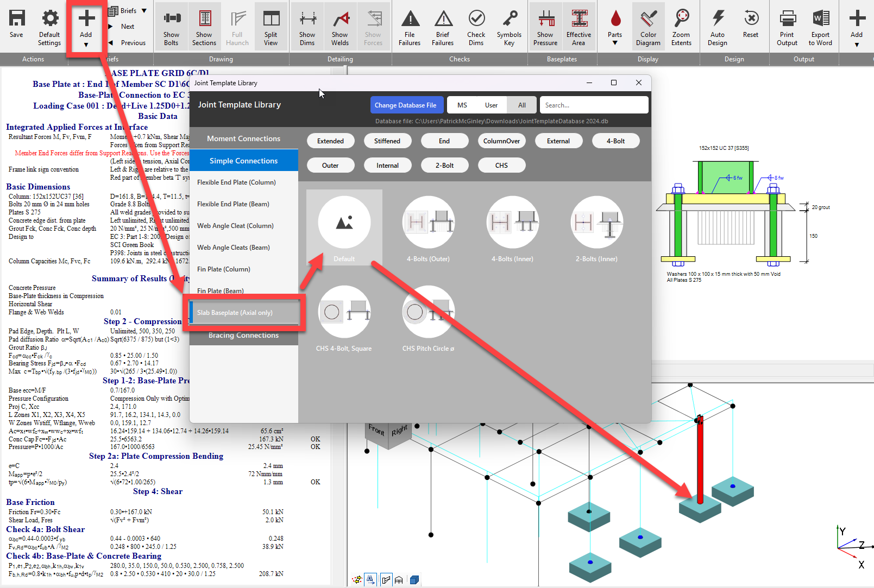Choose the 4-Bolts (Outer) template
The width and height of the screenshot is (874, 588).
click(428, 229)
